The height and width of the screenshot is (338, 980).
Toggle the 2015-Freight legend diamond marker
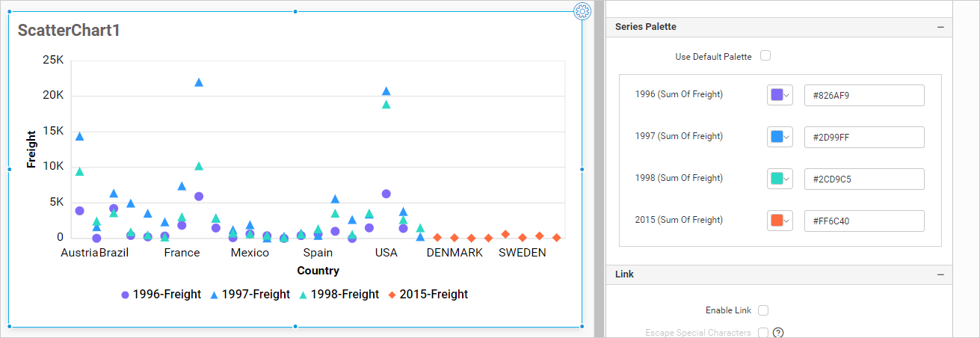392,295
